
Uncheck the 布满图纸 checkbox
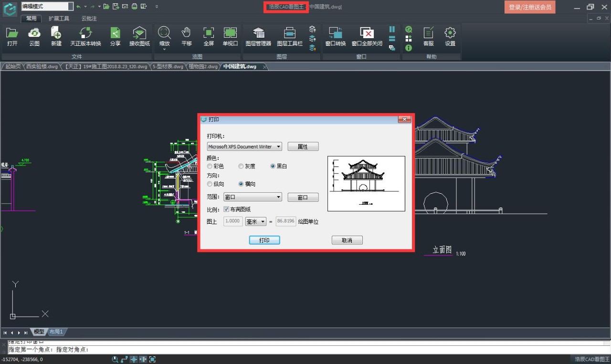[x=226, y=209]
